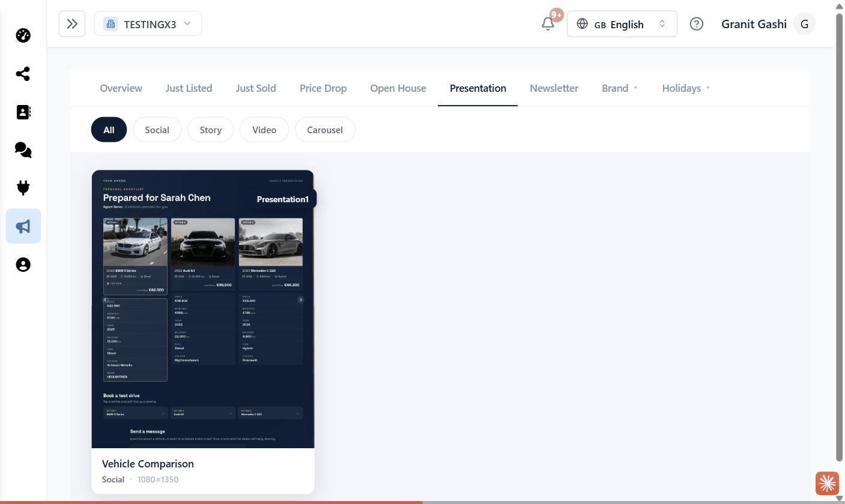The width and height of the screenshot is (845, 504).
Task: Switch to the Just Listed tab
Action: pyautogui.click(x=189, y=88)
